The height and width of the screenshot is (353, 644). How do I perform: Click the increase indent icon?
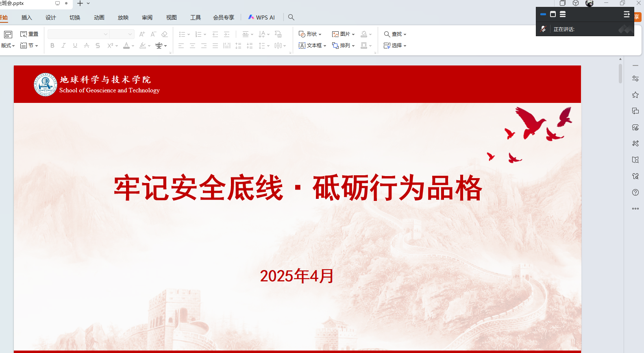point(227,34)
